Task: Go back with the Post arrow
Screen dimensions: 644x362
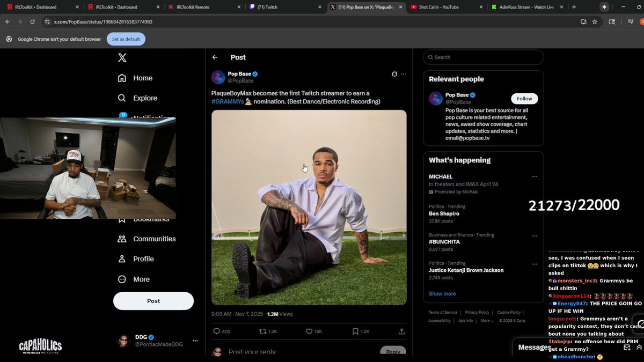Action: [x=215, y=57]
